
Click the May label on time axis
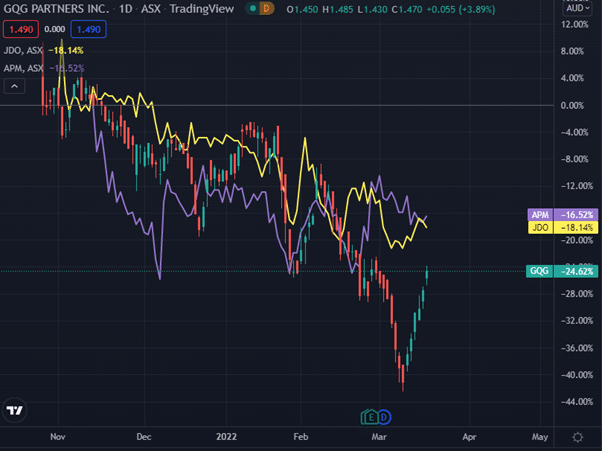(539, 437)
